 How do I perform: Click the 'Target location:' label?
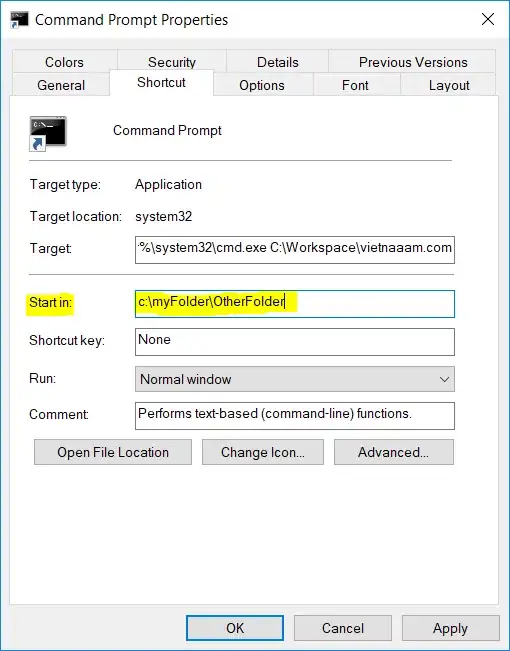76,216
